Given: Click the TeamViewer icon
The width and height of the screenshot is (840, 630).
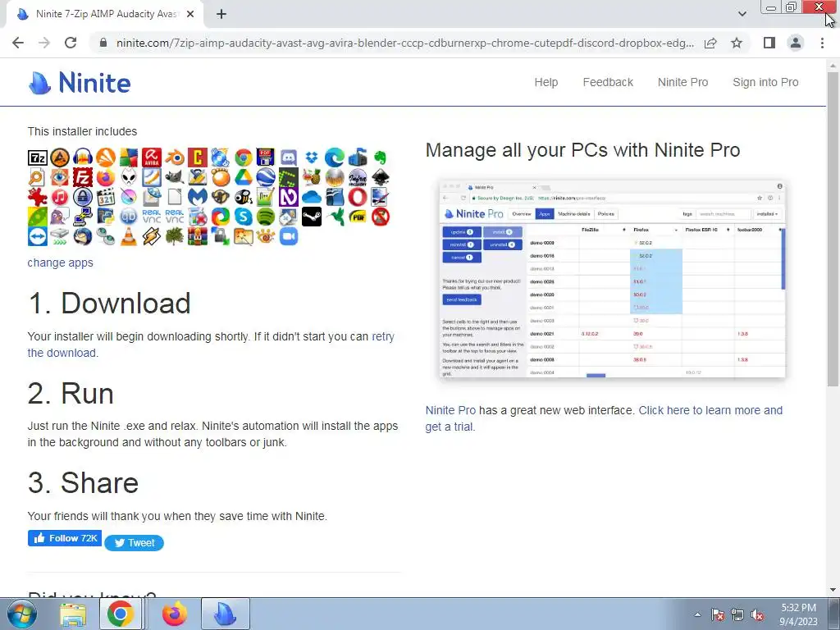Looking at the screenshot, I should tap(38, 236).
